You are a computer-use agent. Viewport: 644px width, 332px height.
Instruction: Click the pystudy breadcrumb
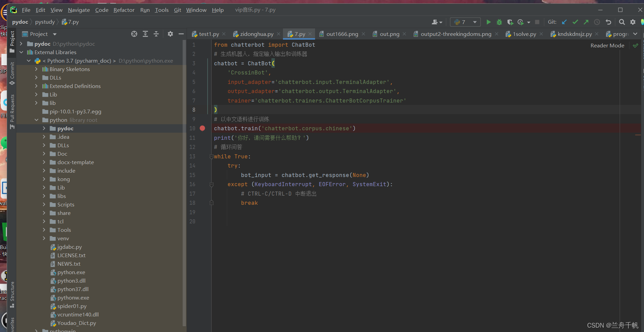click(45, 22)
